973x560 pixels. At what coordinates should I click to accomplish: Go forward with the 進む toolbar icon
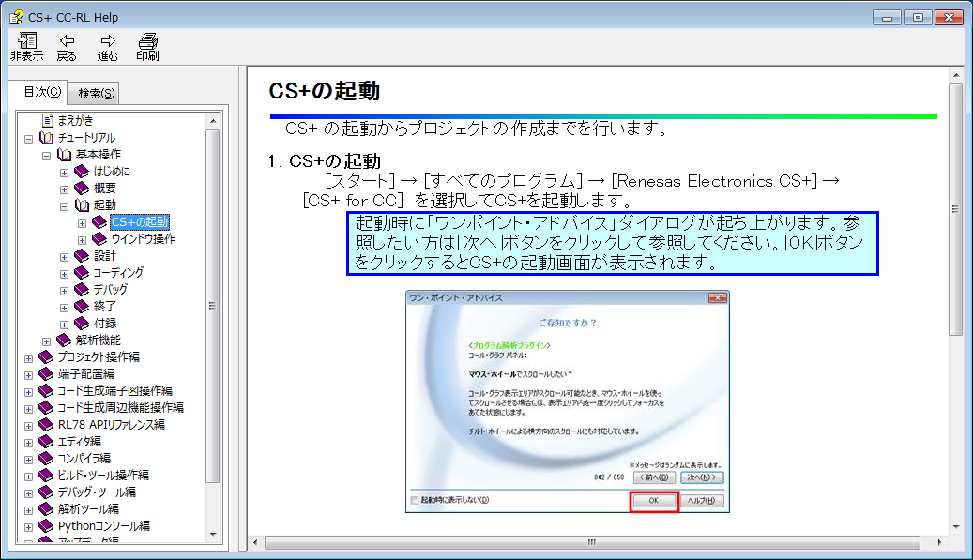coord(107,47)
